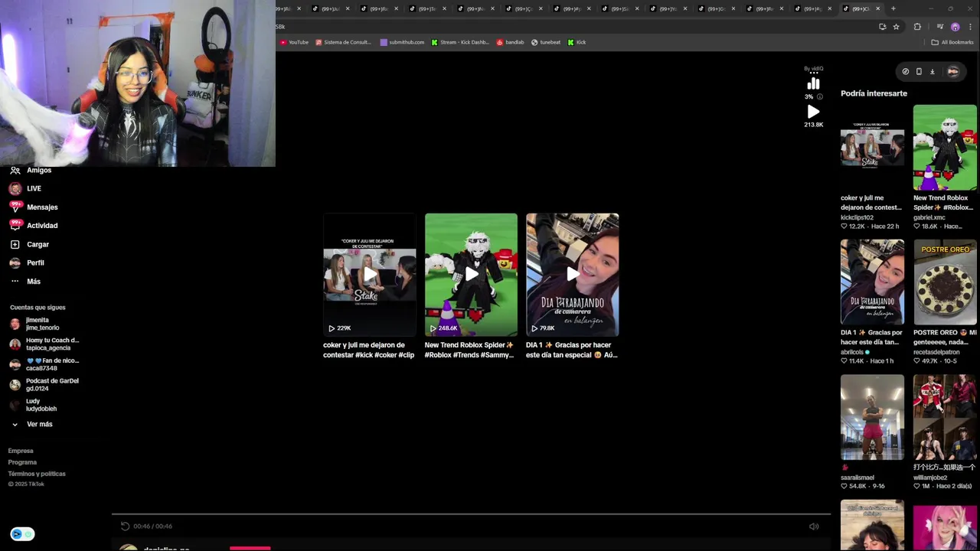The width and height of the screenshot is (980, 551).
Task: Toggle the blue pill switch at bottom-left
Action: coord(22,534)
